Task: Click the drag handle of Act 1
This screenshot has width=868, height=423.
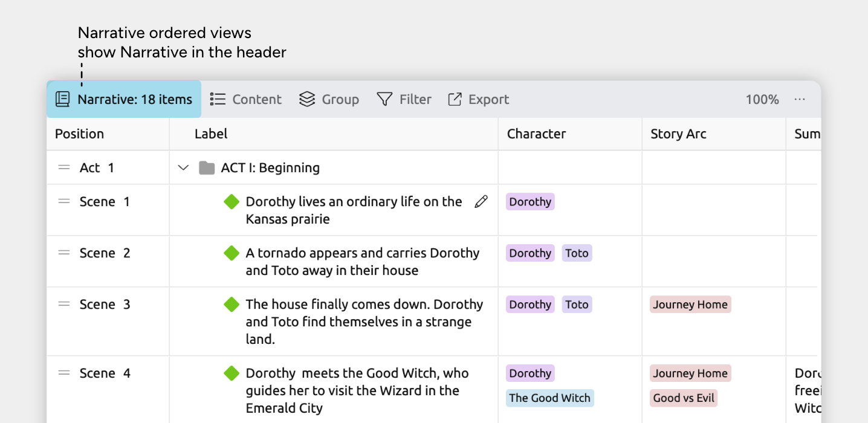Action: (x=64, y=167)
